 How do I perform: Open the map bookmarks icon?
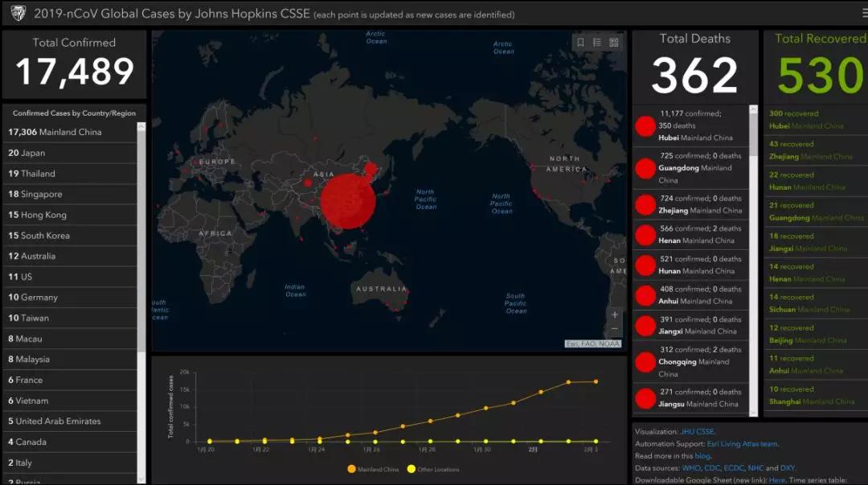tap(580, 43)
